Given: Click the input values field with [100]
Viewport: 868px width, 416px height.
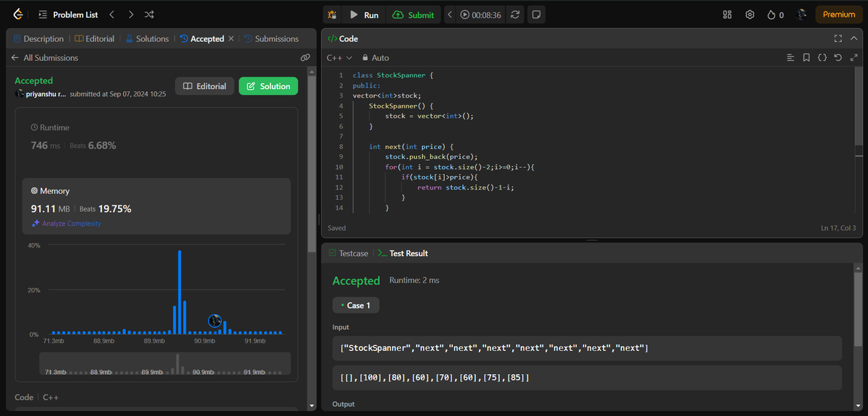Looking at the screenshot, I should tap(587, 378).
